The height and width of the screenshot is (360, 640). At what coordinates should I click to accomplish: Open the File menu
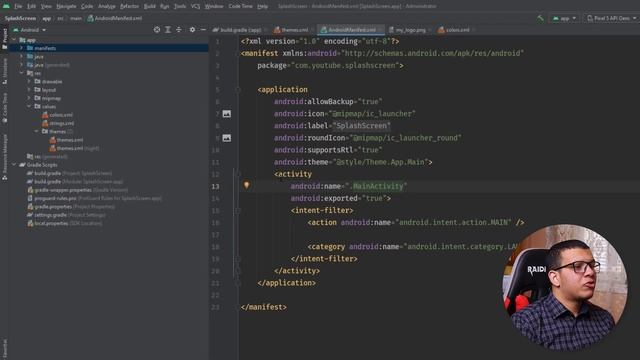(x=18, y=7)
